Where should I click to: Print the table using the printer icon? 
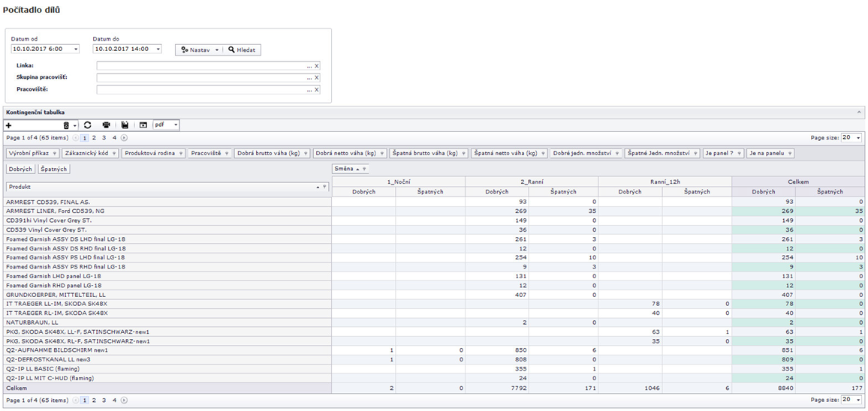[x=106, y=125]
